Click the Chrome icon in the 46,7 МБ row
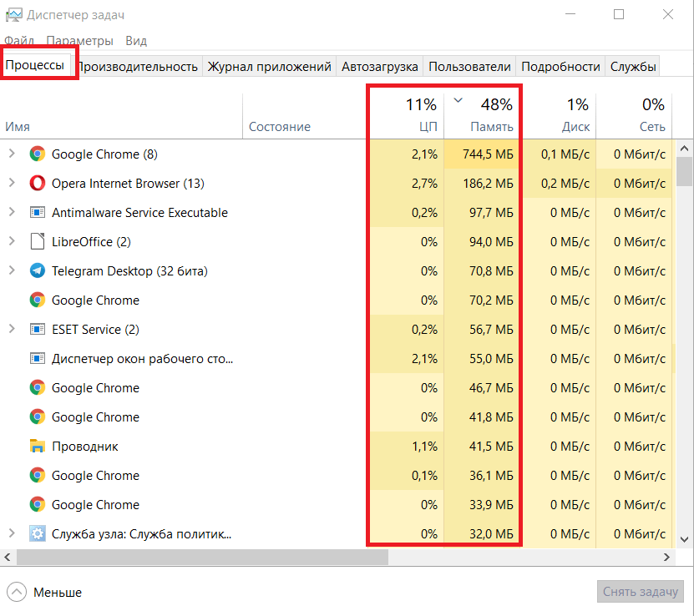The height and width of the screenshot is (616, 694). point(38,387)
